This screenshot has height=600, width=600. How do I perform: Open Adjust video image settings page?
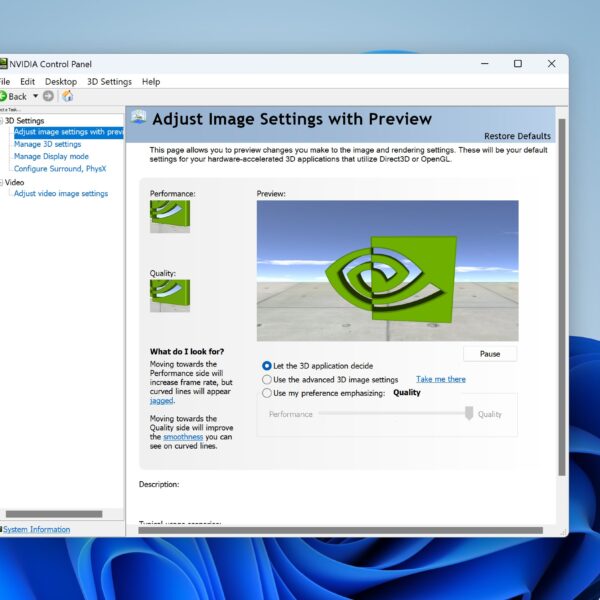click(61, 194)
